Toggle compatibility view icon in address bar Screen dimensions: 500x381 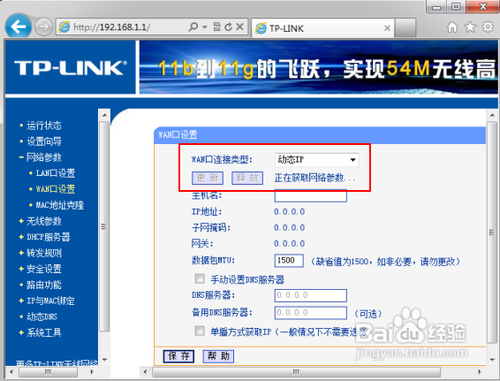(217, 27)
